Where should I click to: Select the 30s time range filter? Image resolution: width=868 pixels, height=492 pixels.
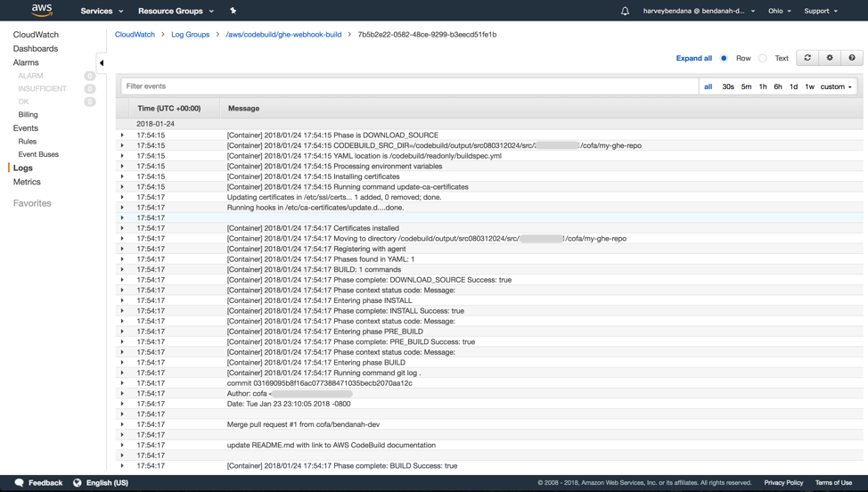728,86
